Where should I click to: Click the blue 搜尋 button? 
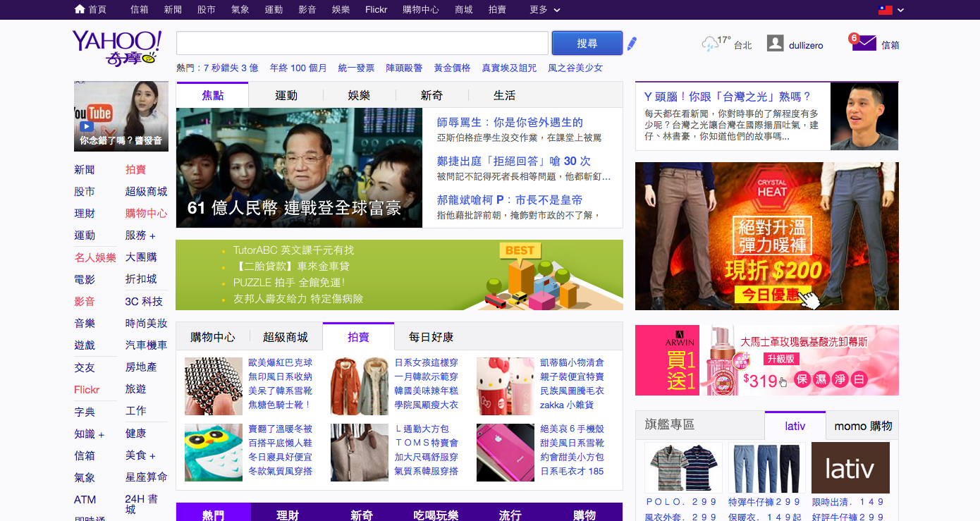click(587, 43)
